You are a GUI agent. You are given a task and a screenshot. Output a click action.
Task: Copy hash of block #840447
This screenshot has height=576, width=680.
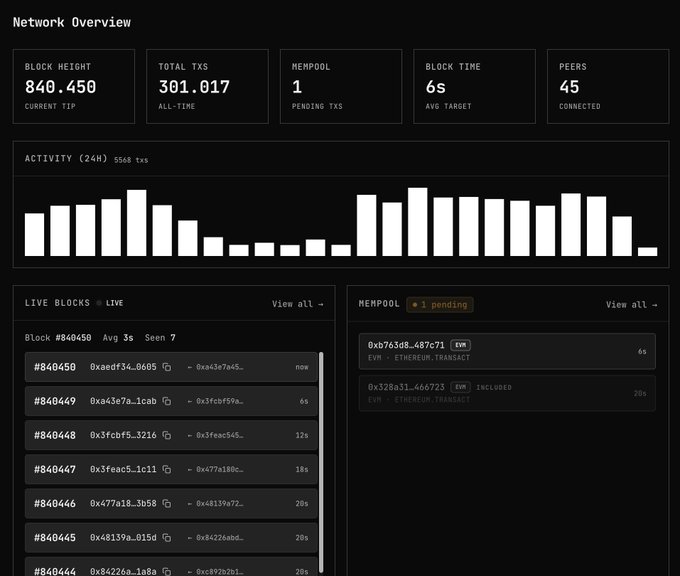pos(167,469)
